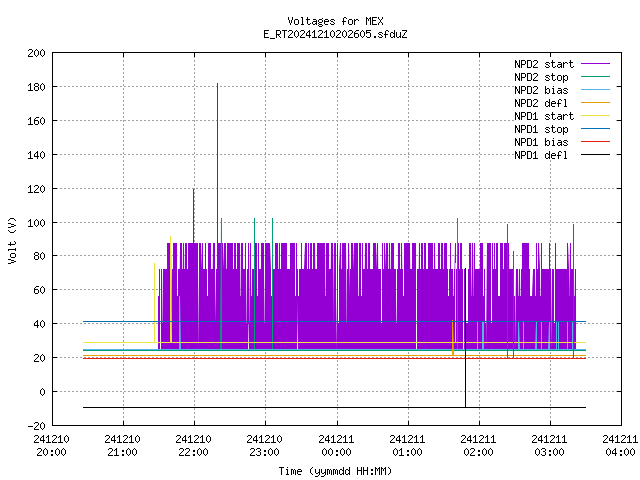The width and height of the screenshot is (640, 480).
Task: Click the 'NPD2 bias' legend label
Action: 541,90
